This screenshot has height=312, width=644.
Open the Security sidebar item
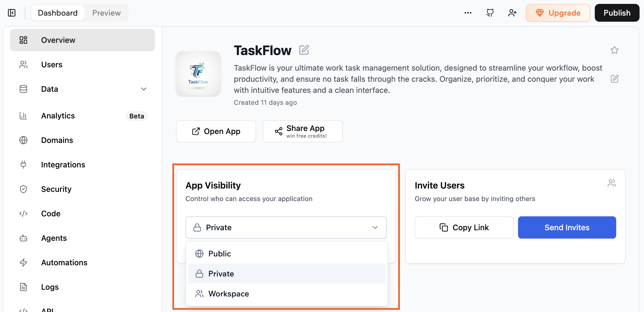[56, 189]
